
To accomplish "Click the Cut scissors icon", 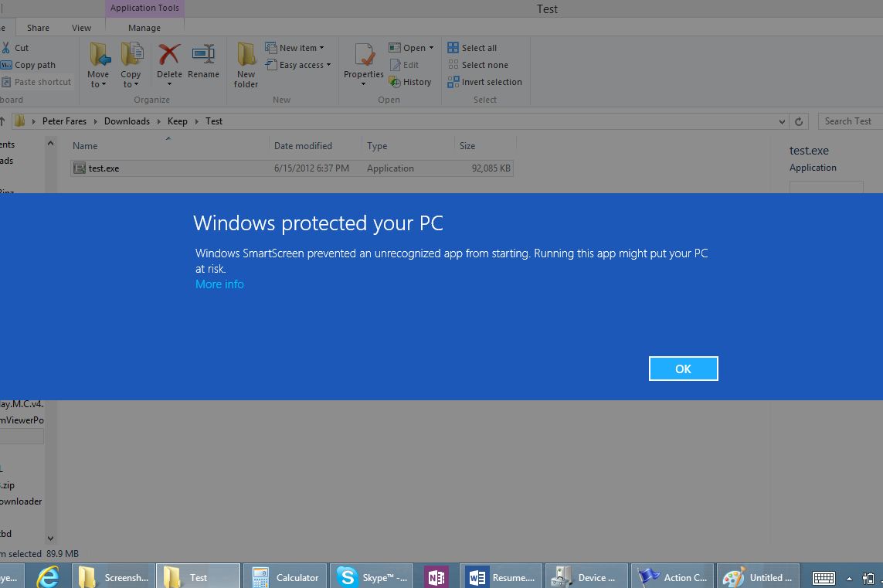I will tap(5, 48).
